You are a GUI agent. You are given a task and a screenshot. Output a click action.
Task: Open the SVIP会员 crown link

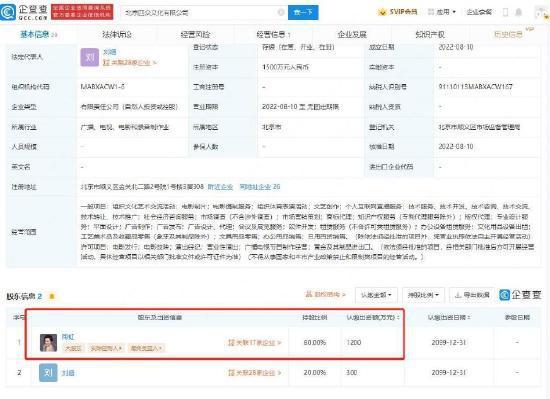click(397, 12)
